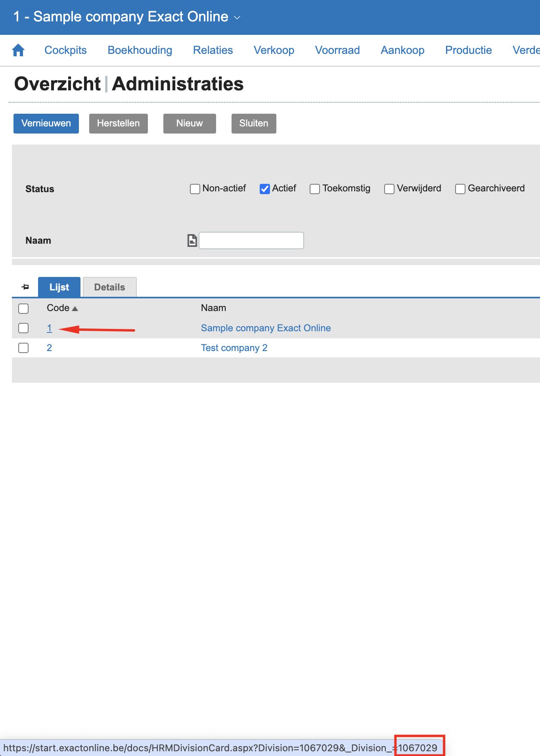Viewport: 540px width, 756px height.
Task: Click the pin icon left of Lijst tab
Action: pyautogui.click(x=25, y=287)
